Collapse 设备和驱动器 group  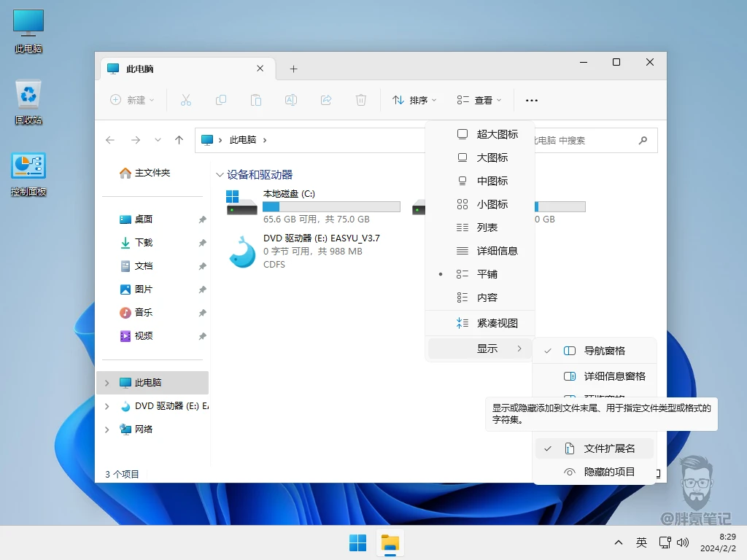click(220, 175)
